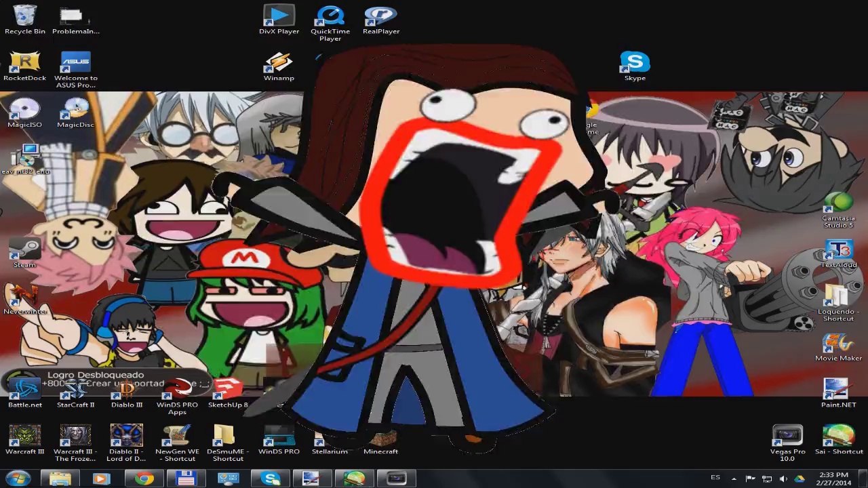Open the ES input language indicator
Viewport: 868px width, 488px height.
715,478
